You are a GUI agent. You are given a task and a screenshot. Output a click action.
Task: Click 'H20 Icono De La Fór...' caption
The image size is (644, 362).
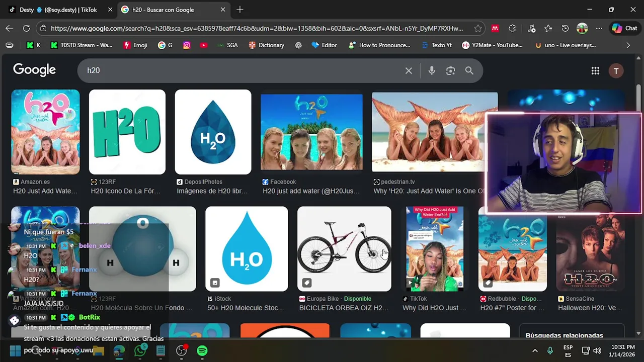(x=125, y=191)
